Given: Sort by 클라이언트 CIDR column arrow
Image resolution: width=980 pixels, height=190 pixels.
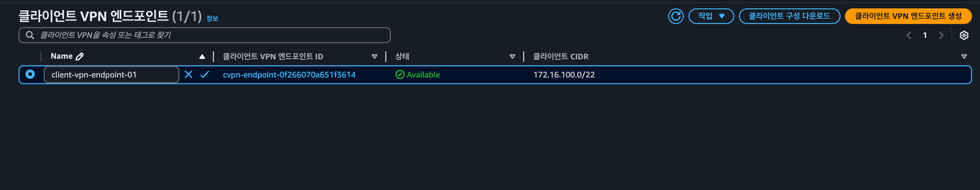Looking at the screenshot, I should [964, 57].
